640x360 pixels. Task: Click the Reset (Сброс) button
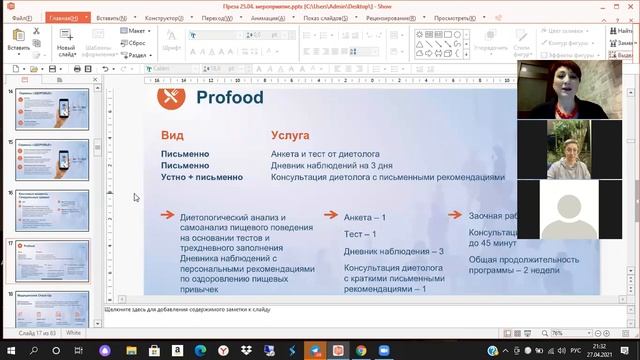[133, 43]
